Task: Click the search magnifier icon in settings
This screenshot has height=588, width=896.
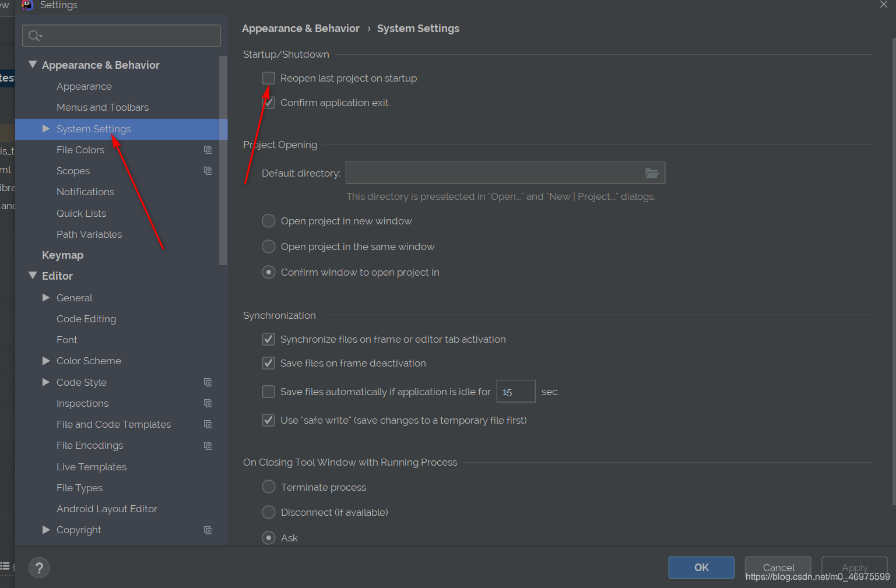Action: click(x=35, y=36)
